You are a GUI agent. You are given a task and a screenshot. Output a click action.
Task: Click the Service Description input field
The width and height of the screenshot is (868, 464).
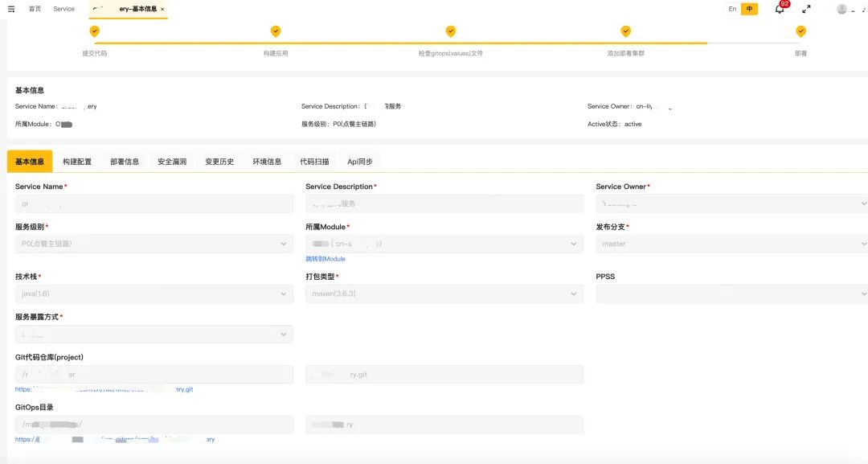[444, 204]
